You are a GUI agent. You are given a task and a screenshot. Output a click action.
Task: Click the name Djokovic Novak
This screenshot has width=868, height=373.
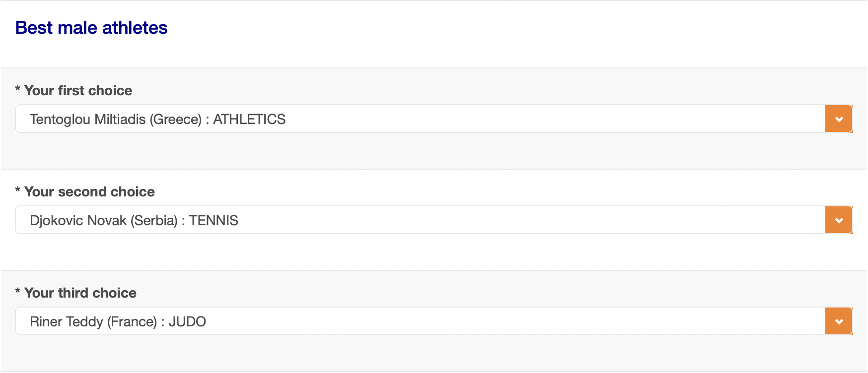point(78,221)
